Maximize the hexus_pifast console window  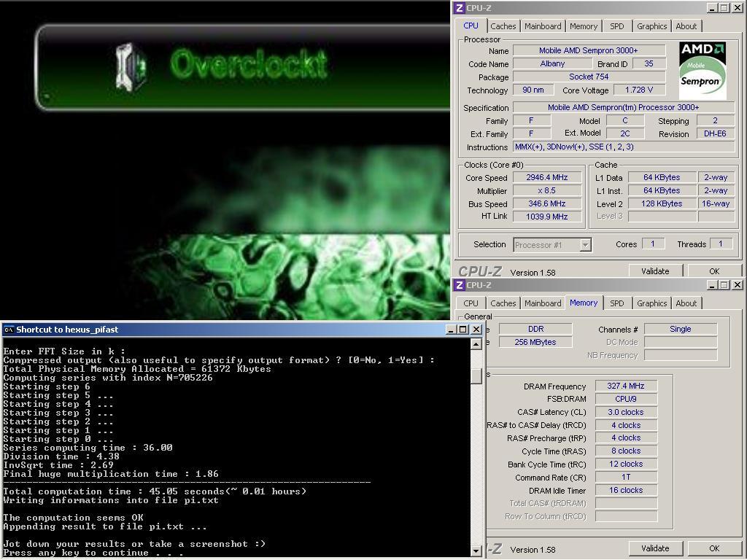[463, 330]
